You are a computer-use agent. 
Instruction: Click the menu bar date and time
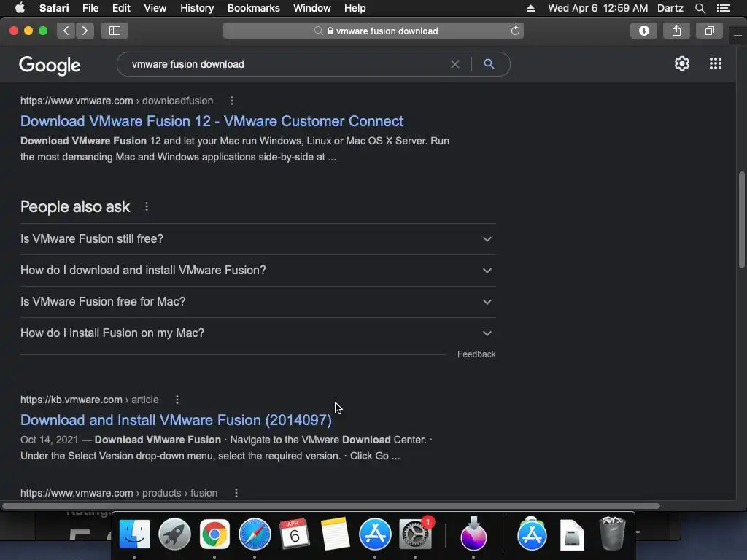[x=598, y=8]
